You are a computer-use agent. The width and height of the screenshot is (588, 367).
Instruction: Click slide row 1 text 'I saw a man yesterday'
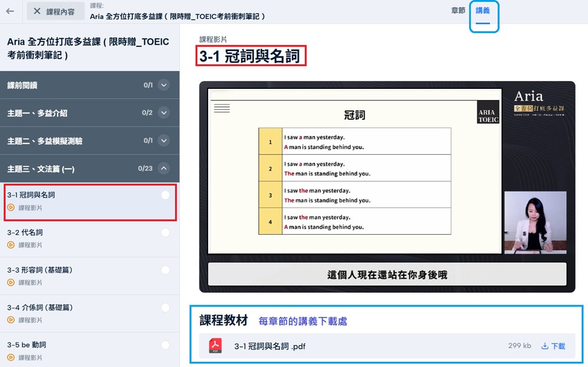point(314,138)
